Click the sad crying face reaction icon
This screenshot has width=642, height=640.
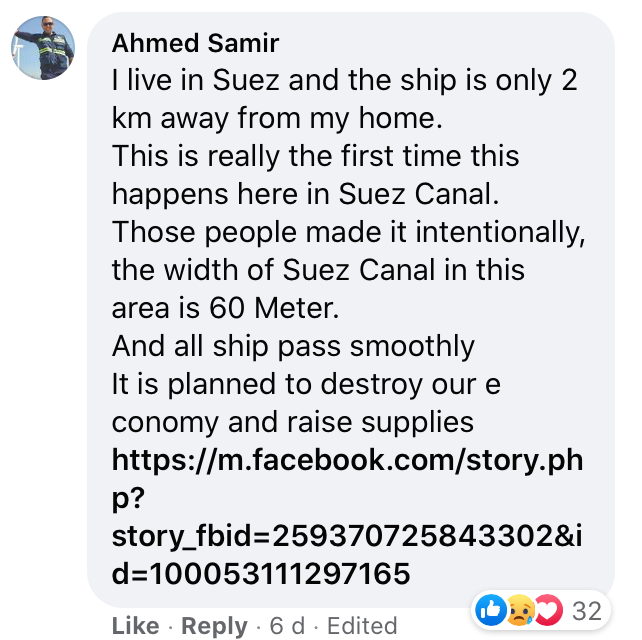[520, 610]
